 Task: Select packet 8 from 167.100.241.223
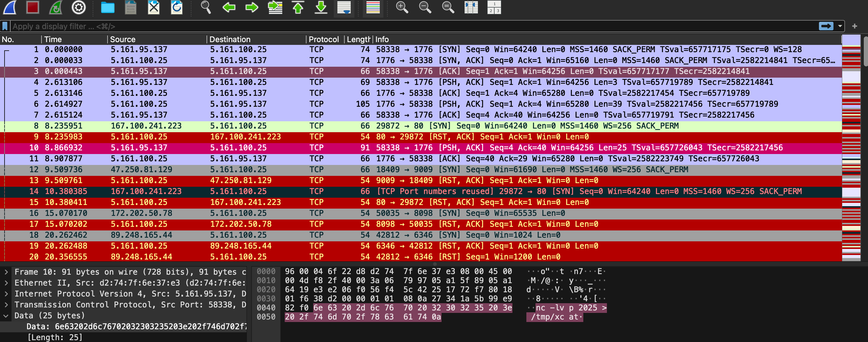(x=420, y=126)
